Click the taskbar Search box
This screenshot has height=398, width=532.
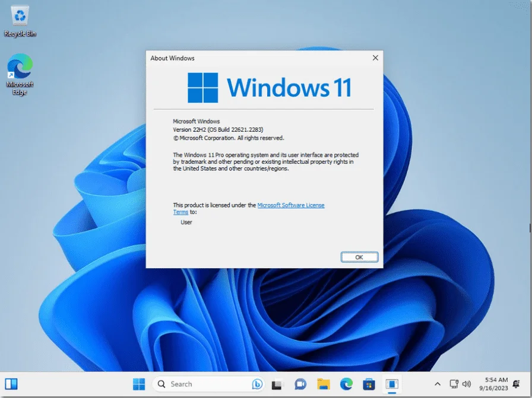click(x=208, y=384)
